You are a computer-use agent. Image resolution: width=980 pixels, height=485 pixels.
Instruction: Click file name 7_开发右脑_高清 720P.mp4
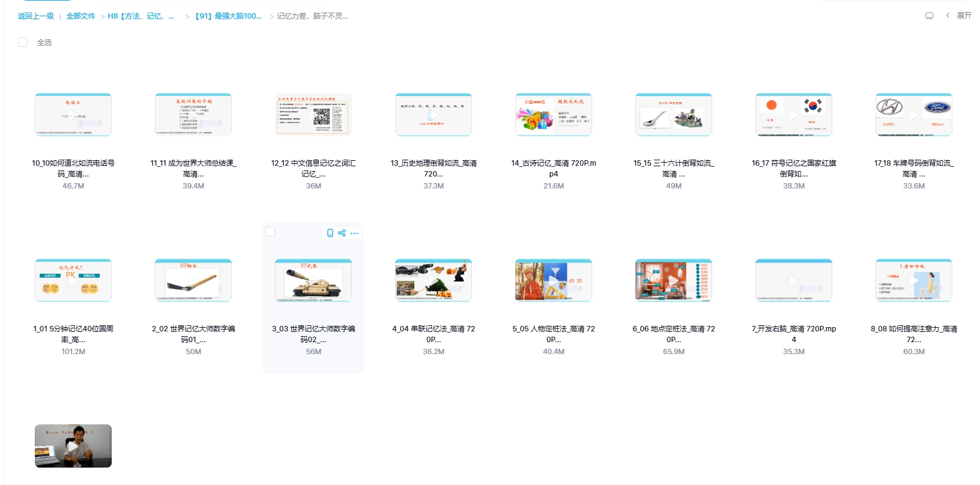794,334
